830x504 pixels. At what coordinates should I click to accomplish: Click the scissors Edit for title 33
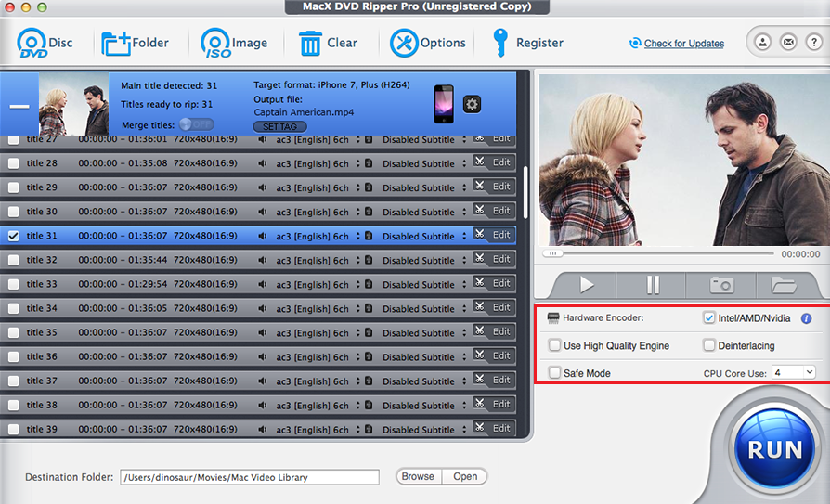[x=493, y=283]
